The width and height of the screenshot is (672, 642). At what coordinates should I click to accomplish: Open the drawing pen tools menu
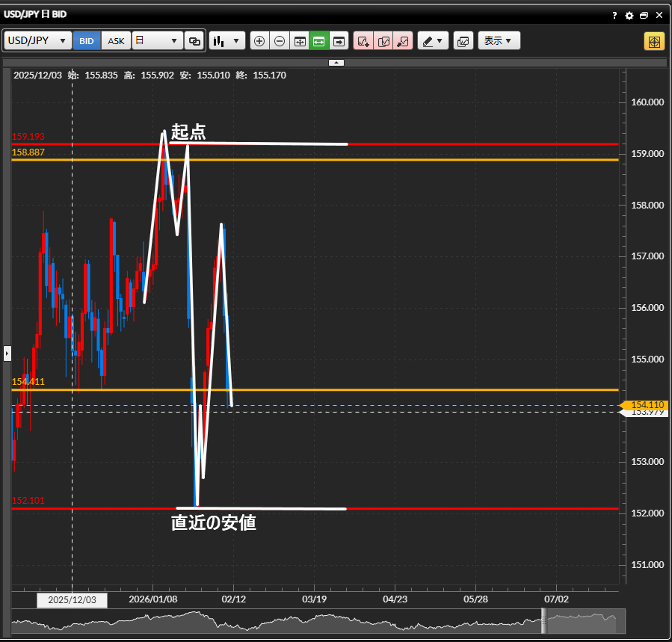[x=433, y=41]
